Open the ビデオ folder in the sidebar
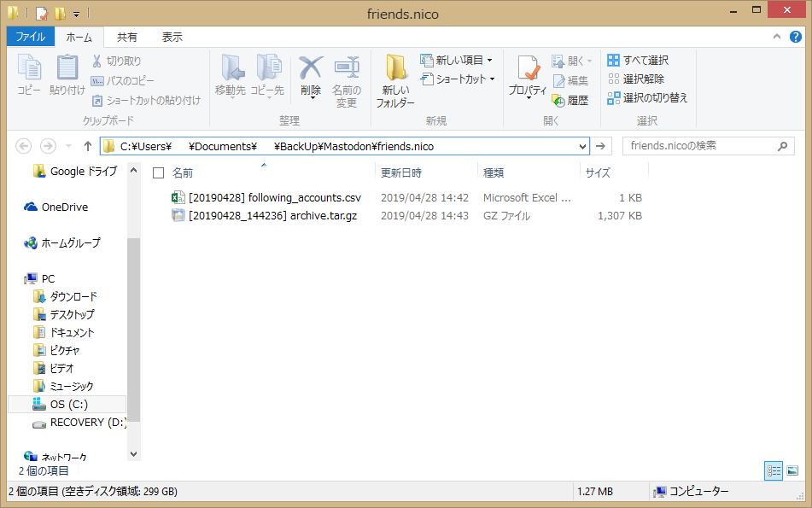Screen dimensions: 812x508 point(53,369)
